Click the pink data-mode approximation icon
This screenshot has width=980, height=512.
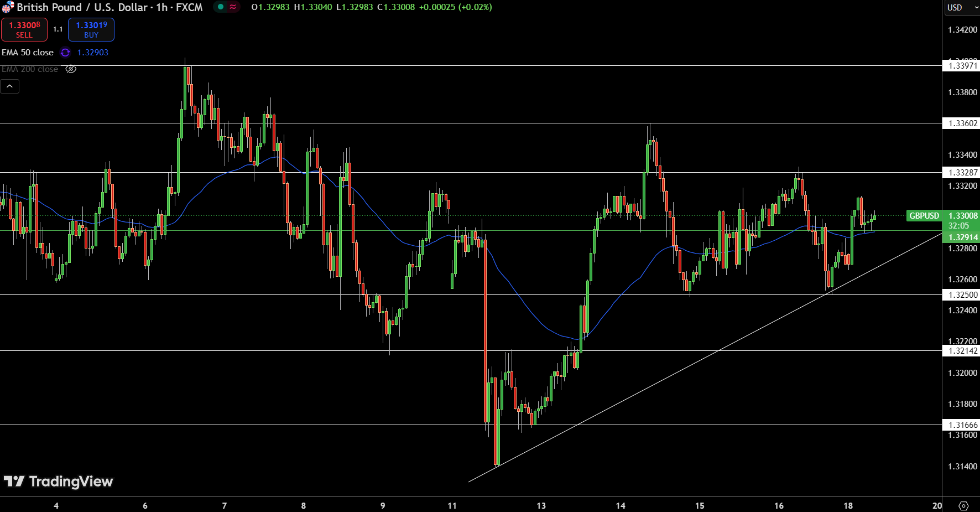click(x=233, y=7)
